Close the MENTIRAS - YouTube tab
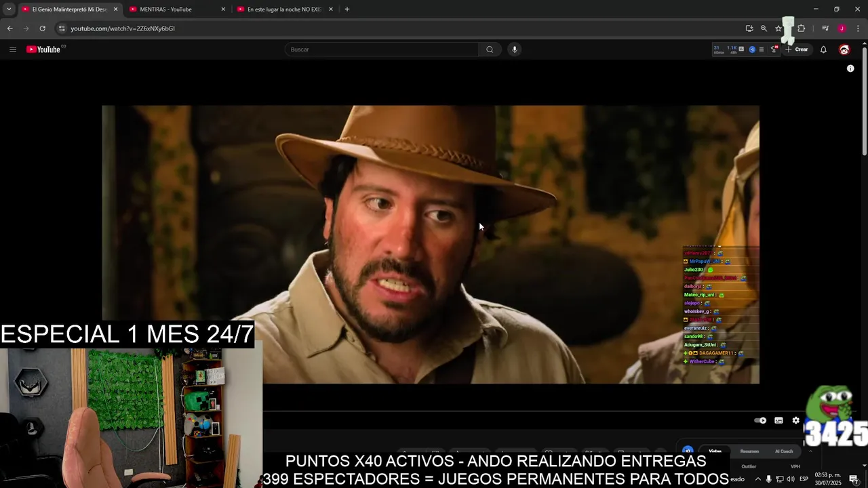This screenshot has width=868, height=488. pos(223,9)
